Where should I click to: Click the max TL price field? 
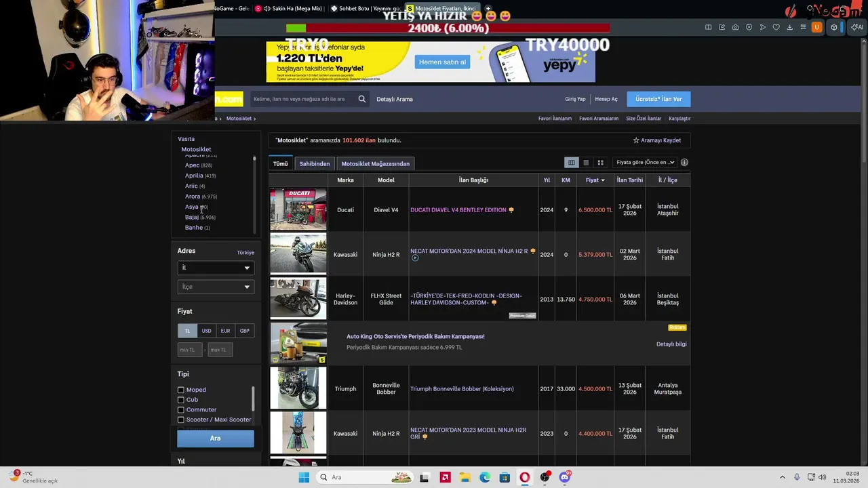tap(220, 350)
